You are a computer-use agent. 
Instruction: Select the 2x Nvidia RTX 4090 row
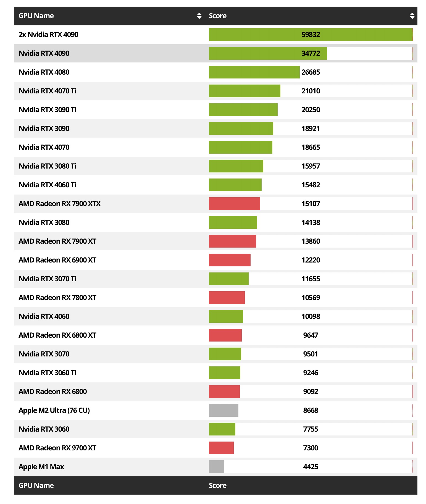48,35
